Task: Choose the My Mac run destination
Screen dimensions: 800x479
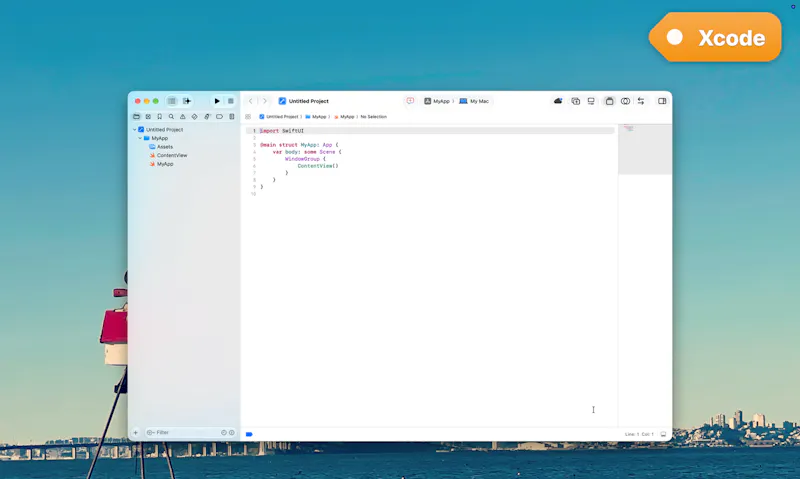Action: coord(474,101)
